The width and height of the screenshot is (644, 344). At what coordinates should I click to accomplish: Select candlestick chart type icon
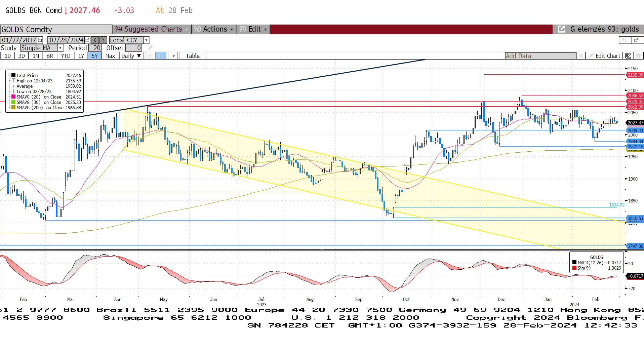tap(161, 56)
